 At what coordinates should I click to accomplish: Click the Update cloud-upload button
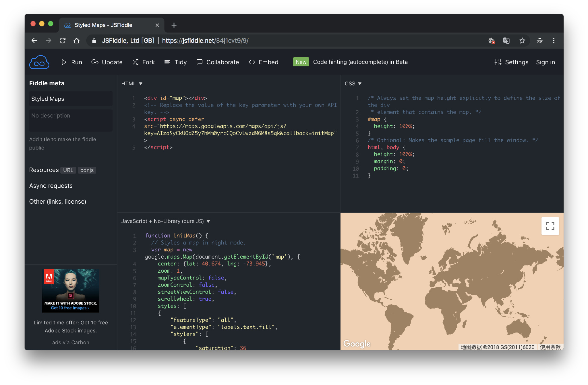click(x=107, y=62)
